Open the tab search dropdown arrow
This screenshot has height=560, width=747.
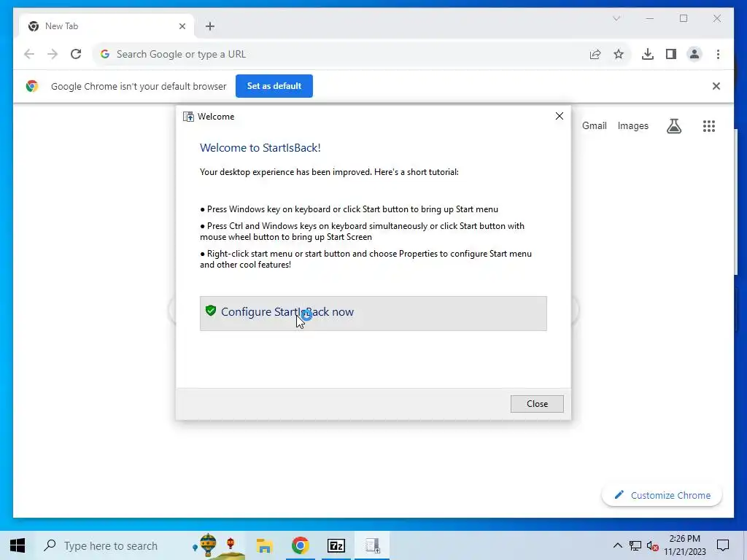(616, 18)
